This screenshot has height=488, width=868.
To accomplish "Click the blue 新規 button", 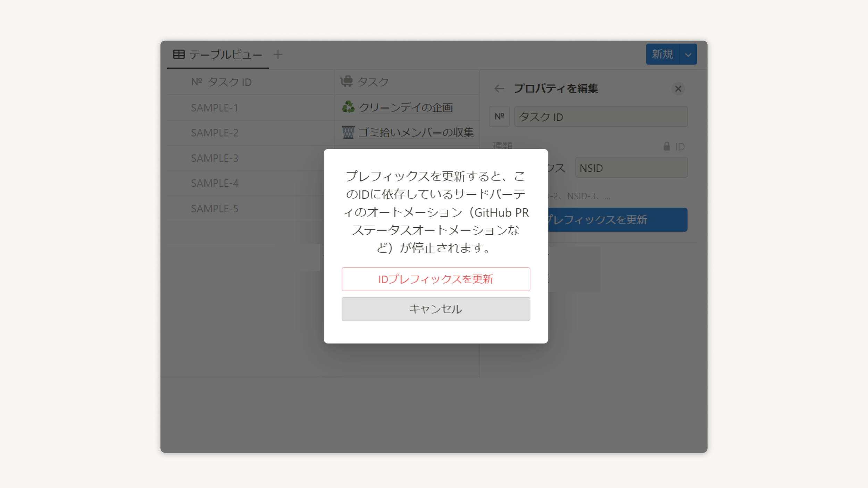I will (x=662, y=54).
